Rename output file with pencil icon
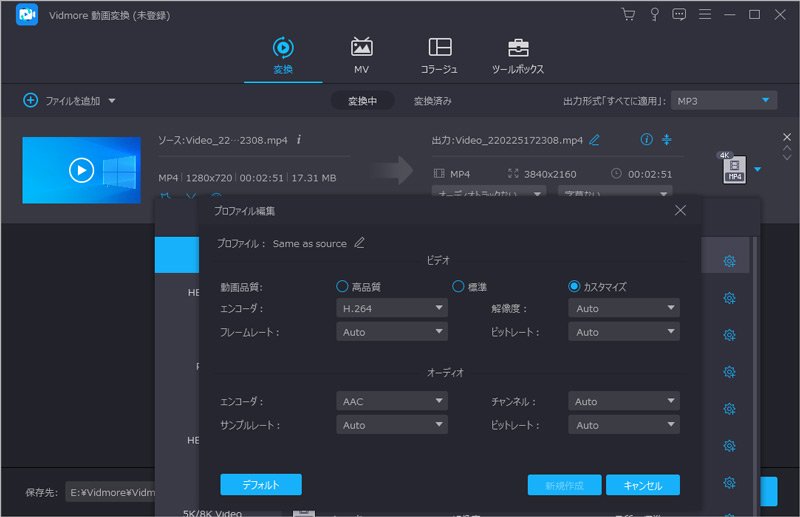Screen dimensions: 800x517 click(x=594, y=140)
